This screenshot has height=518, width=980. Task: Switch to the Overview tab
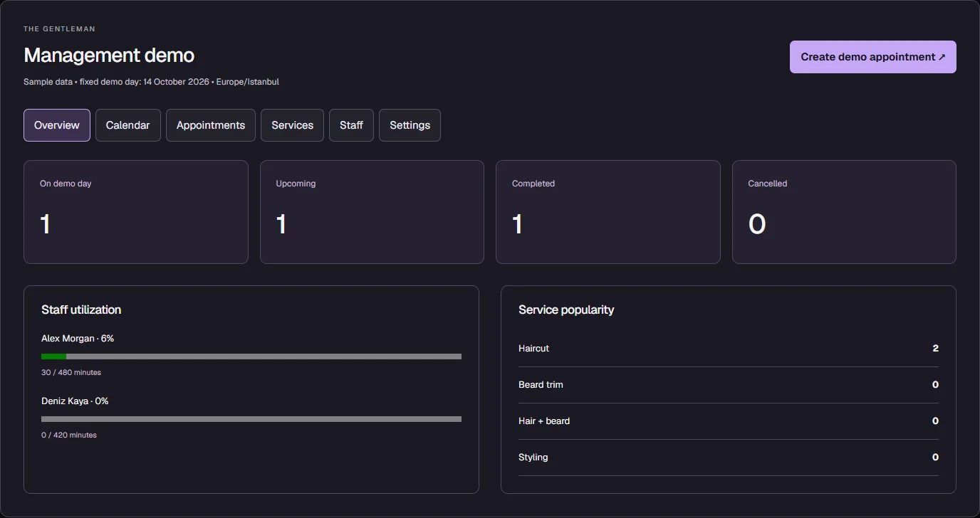(57, 125)
